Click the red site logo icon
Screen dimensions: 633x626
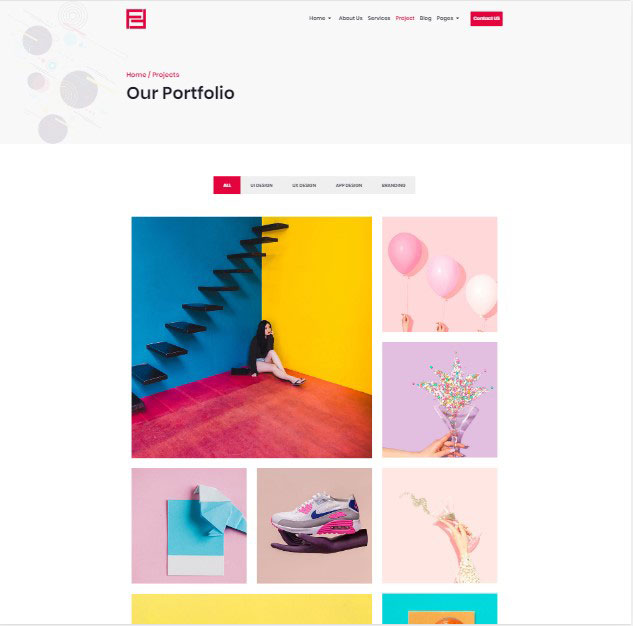[x=136, y=19]
